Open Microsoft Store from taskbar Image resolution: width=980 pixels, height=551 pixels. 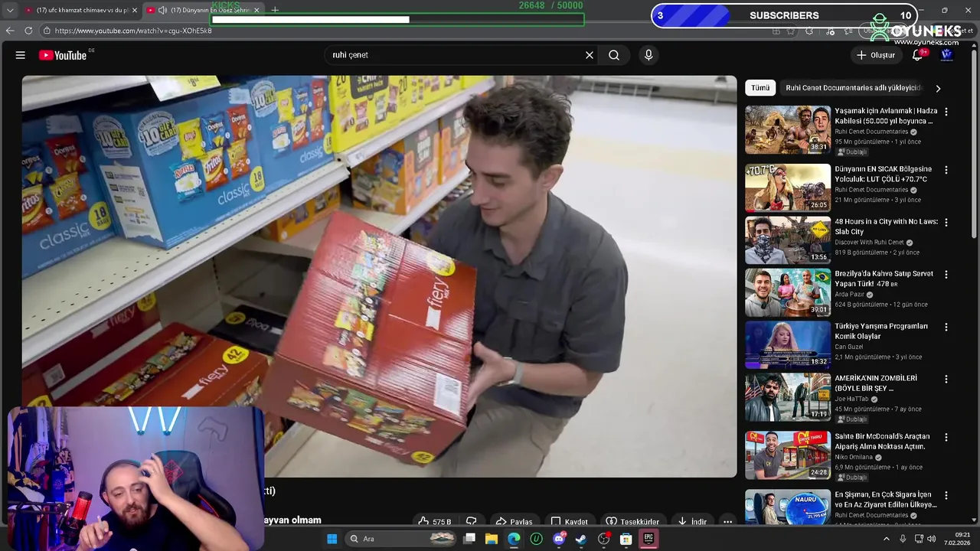[x=626, y=539]
